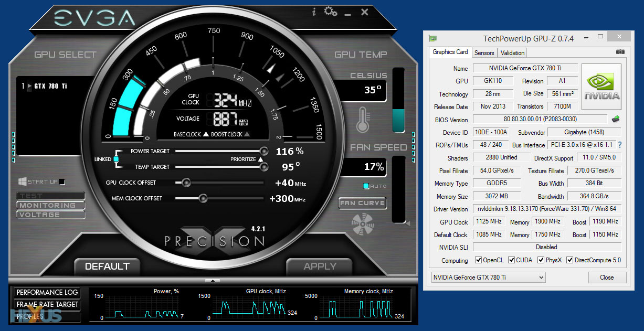
Task: Click the Temp Target slider knob
Action: (264, 167)
